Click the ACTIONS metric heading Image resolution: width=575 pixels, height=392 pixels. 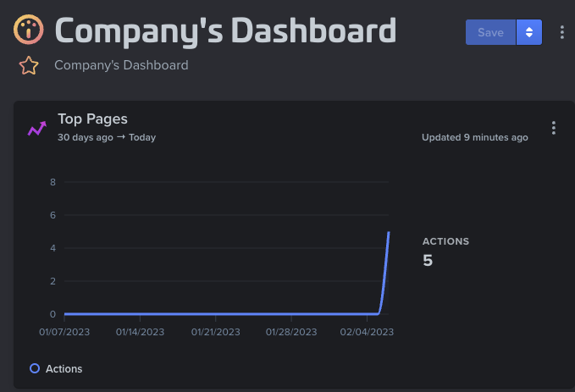click(x=445, y=241)
